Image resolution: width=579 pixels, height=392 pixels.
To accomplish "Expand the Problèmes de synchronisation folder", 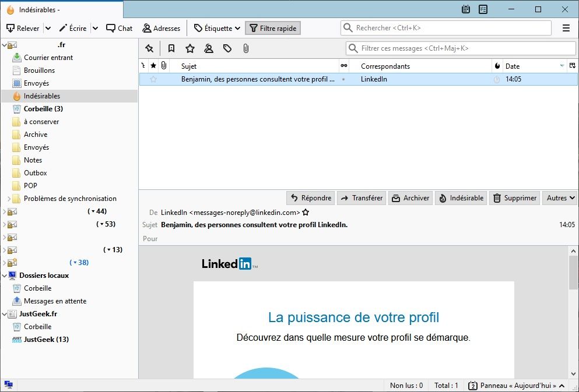I will [x=9, y=199].
